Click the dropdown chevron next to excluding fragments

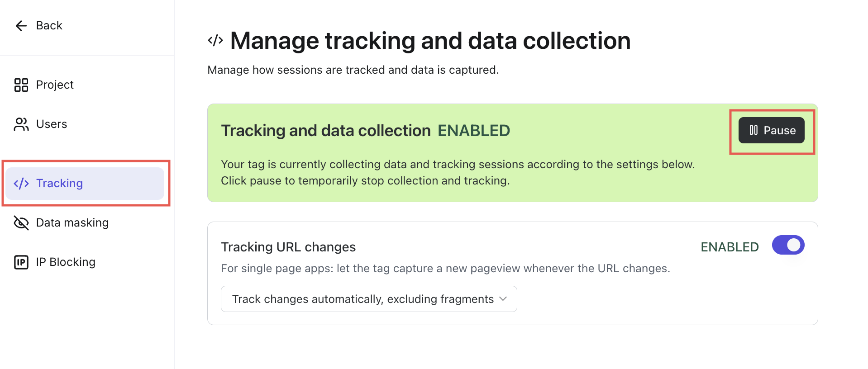pos(503,299)
